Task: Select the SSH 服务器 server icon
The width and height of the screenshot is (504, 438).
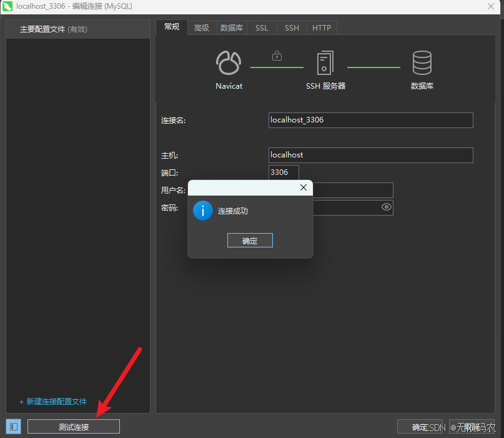Action: [325, 63]
